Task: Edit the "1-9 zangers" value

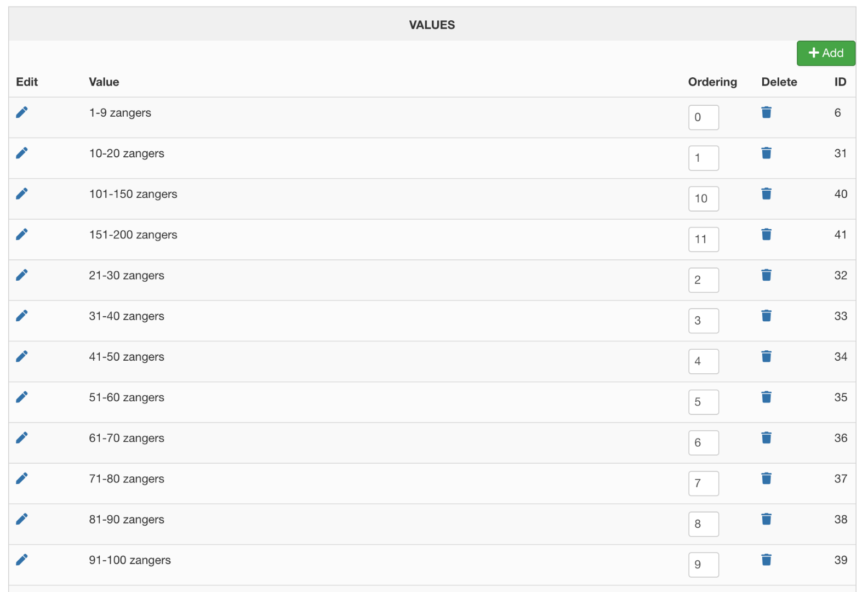Action: click(22, 112)
